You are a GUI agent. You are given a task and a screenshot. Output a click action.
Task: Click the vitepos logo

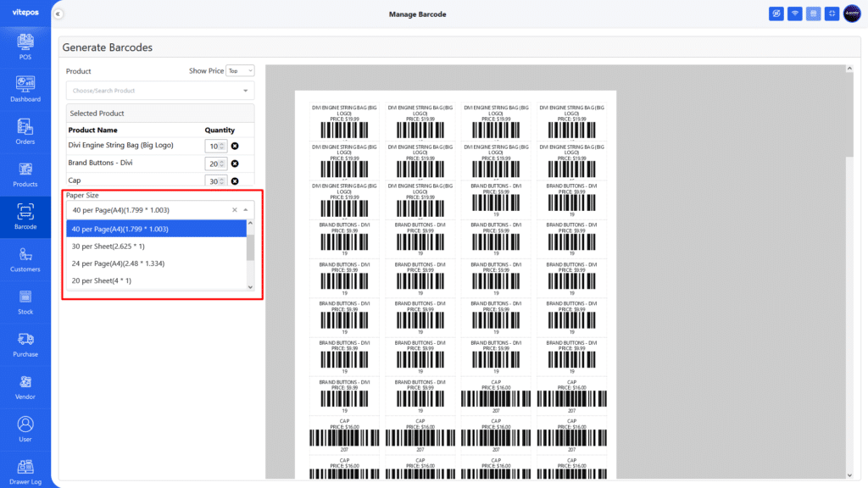tap(25, 12)
